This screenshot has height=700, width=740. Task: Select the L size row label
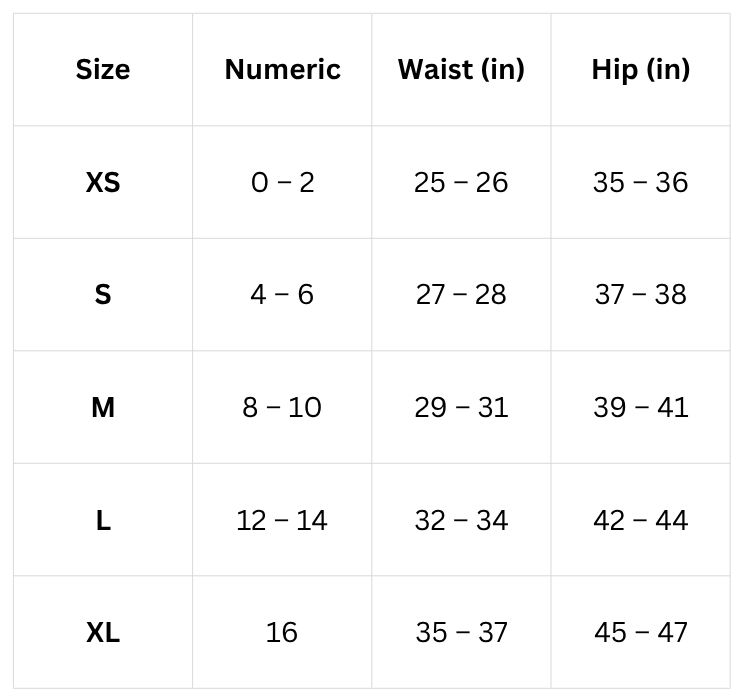103,520
